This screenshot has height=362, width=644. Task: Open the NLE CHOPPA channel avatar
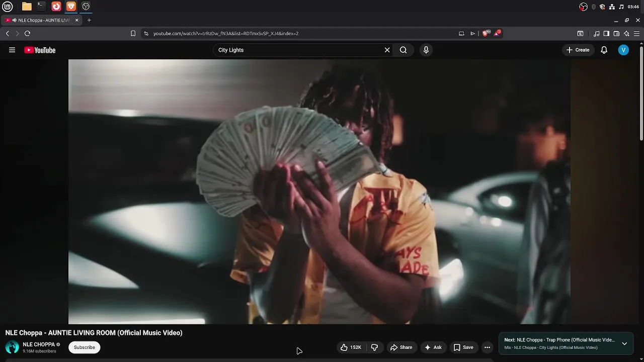(12, 347)
